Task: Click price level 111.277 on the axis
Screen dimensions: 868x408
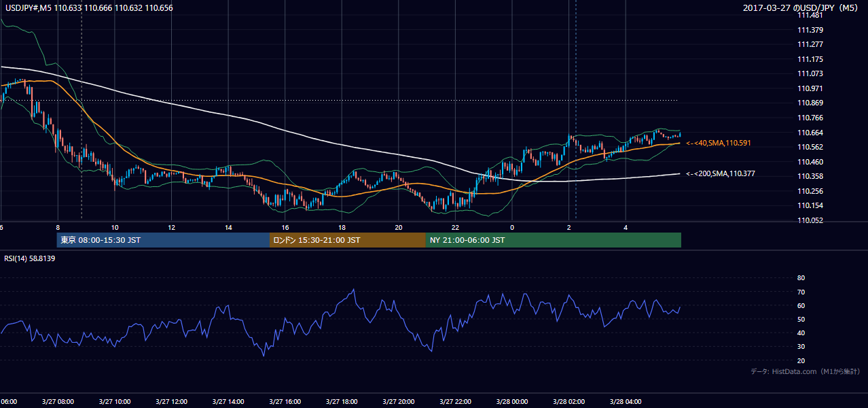Action: click(x=810, y=45)
